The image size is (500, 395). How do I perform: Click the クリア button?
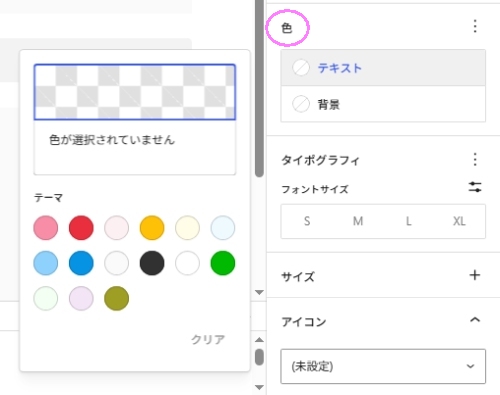(208, 339)
